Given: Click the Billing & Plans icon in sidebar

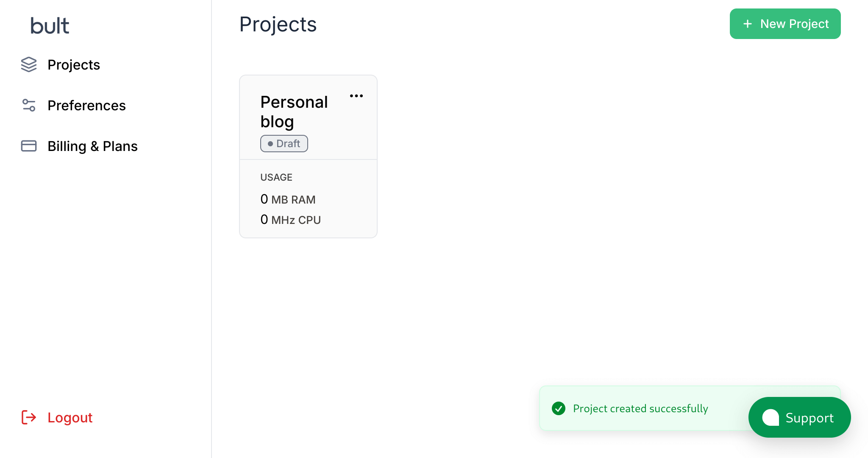Looking at the screenshot, I should click(x=29, y=146).
